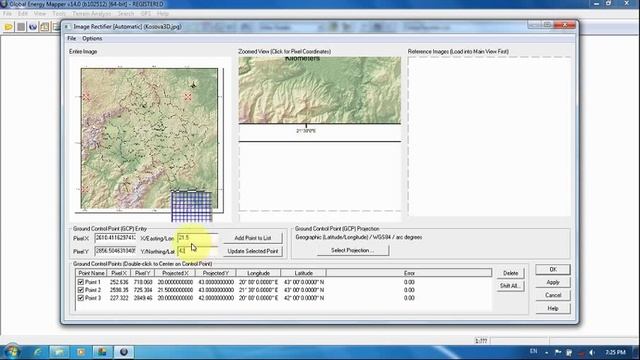Click the empty Reference Images pane
This screenshot has width=640, height=360.
click(x=489, y=136)
